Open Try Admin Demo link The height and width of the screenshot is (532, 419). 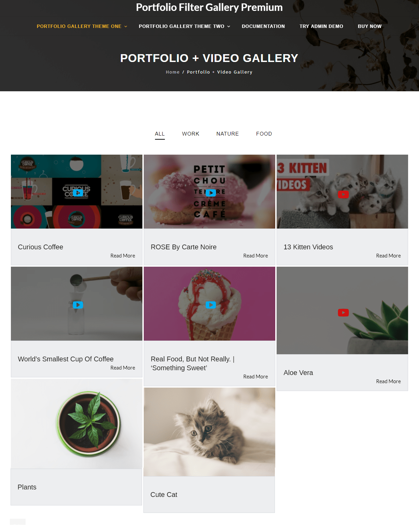click(x=321, y=26)
